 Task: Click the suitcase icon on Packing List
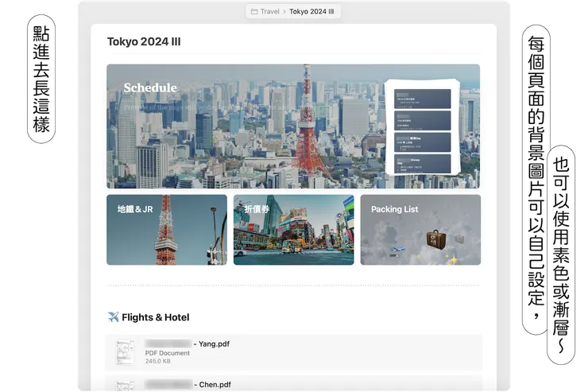point(436,239)
